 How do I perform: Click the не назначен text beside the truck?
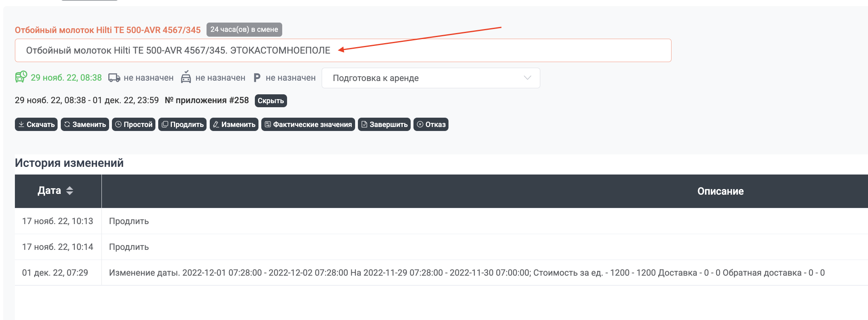149,78
